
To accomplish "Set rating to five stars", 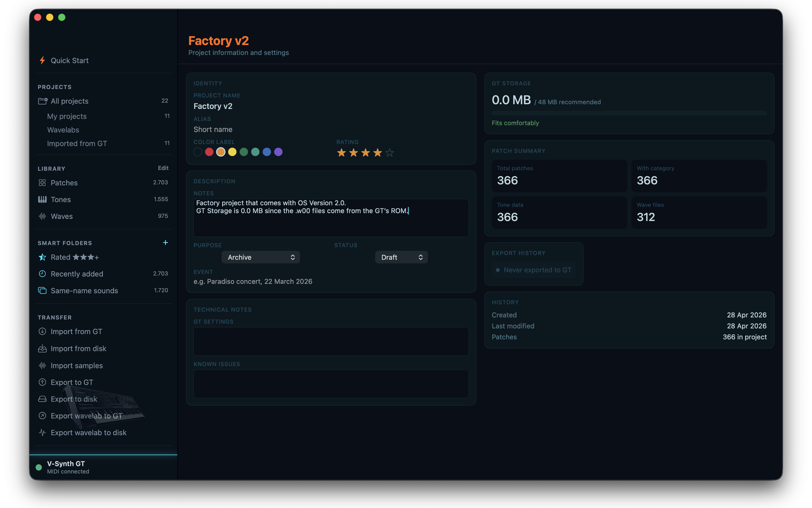I will pyautogui.click(x=390, y=153).
